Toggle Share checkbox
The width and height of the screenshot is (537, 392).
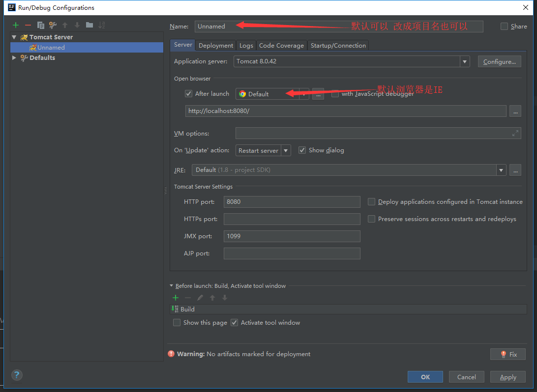click(504, 27)
